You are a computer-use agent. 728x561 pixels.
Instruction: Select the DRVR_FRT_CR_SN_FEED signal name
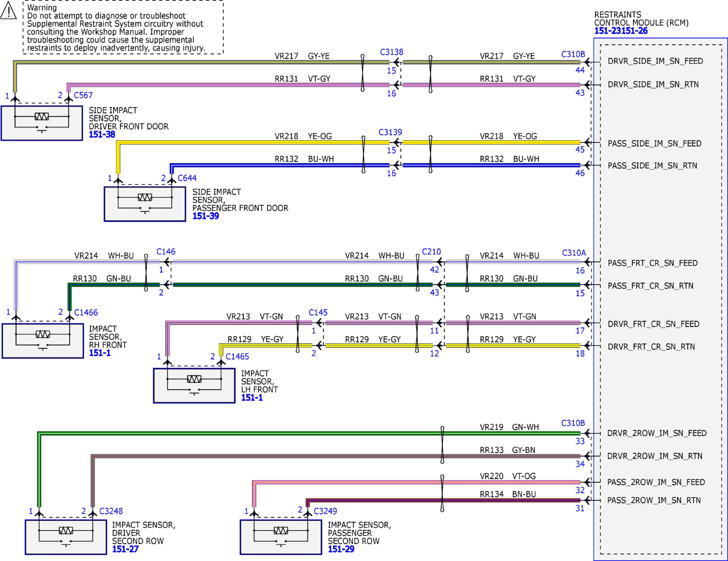[x=653, y=324]
